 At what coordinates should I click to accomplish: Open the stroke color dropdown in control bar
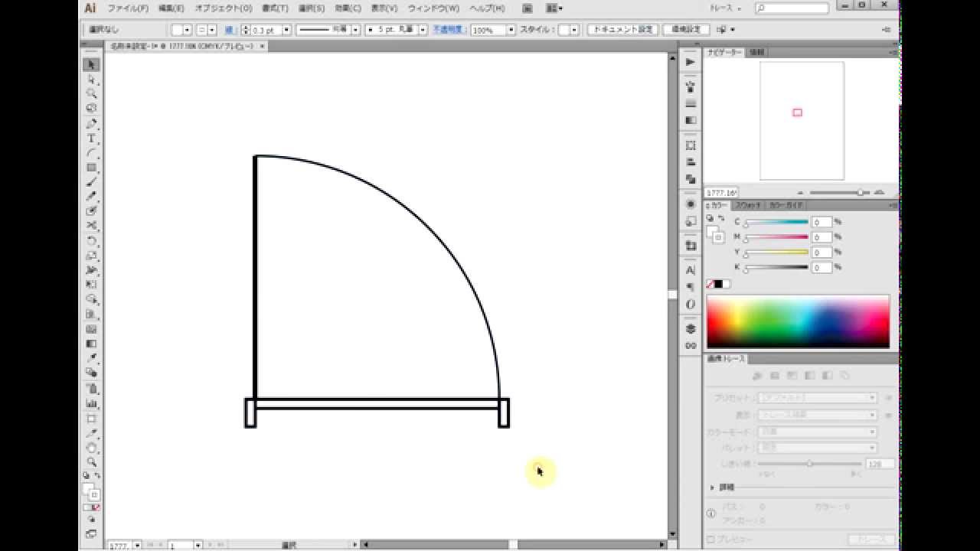click(213, 30)
